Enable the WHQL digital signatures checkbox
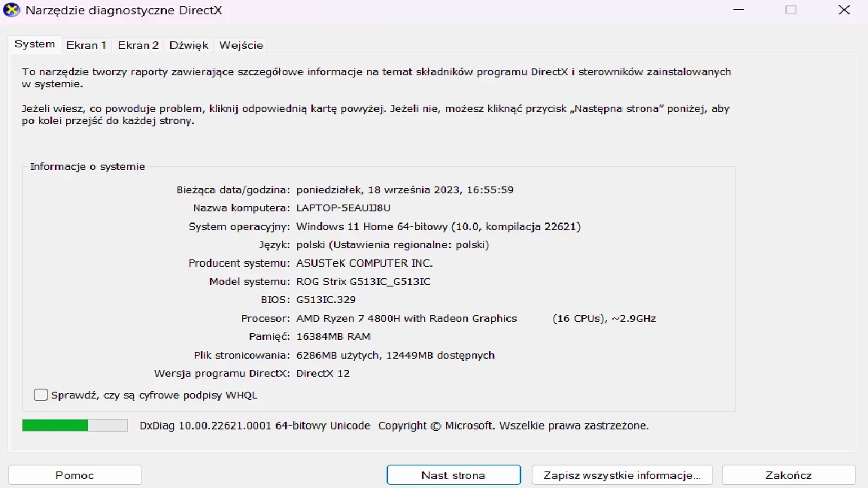The height and width of the screenshot is (488, 868). tap(41, 395)
